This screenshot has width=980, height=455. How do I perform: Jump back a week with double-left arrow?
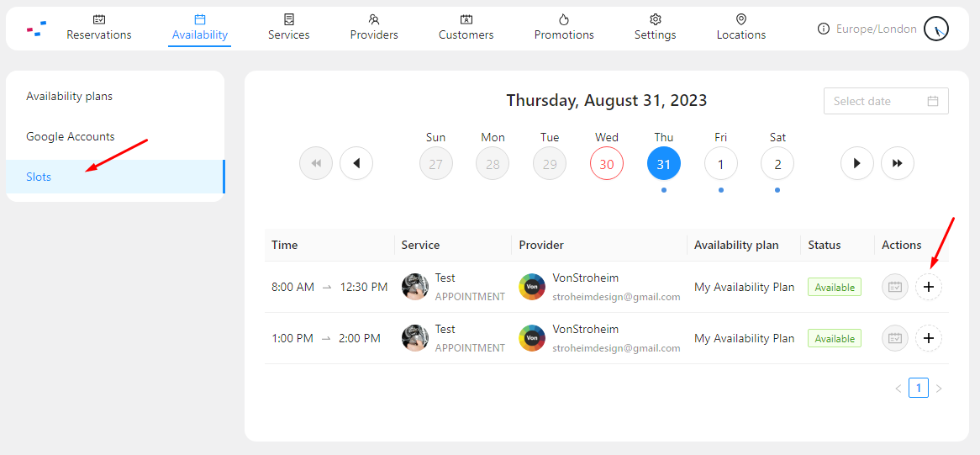click(x=316, y=163)
